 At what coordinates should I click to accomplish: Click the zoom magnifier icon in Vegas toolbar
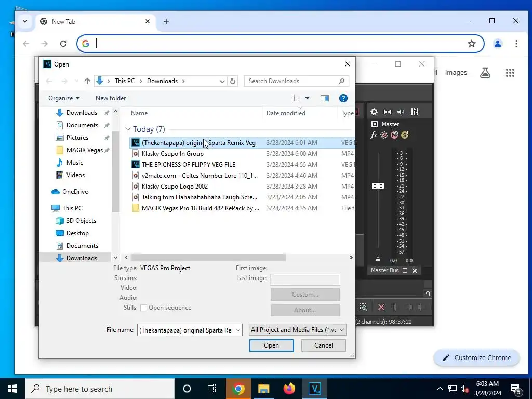point(363,307)
